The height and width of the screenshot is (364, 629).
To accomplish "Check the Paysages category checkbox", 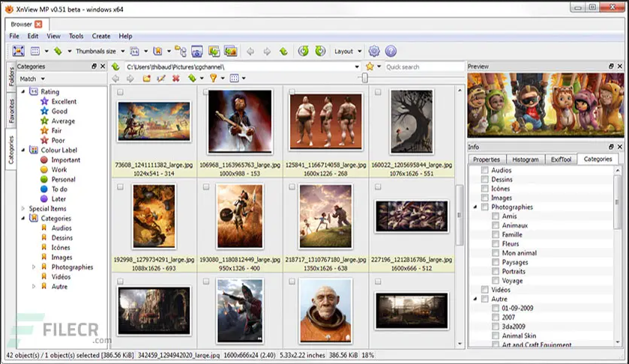I will [496, 262].
